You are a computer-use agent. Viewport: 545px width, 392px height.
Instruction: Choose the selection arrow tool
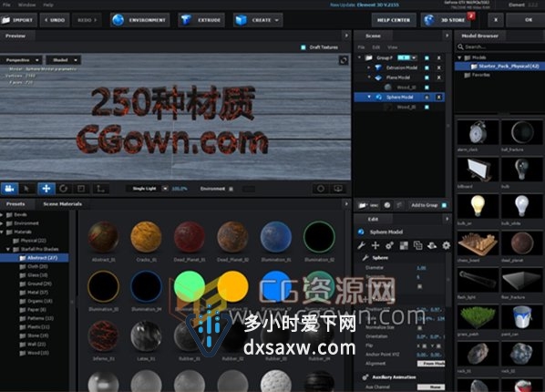tap(26, 189)
